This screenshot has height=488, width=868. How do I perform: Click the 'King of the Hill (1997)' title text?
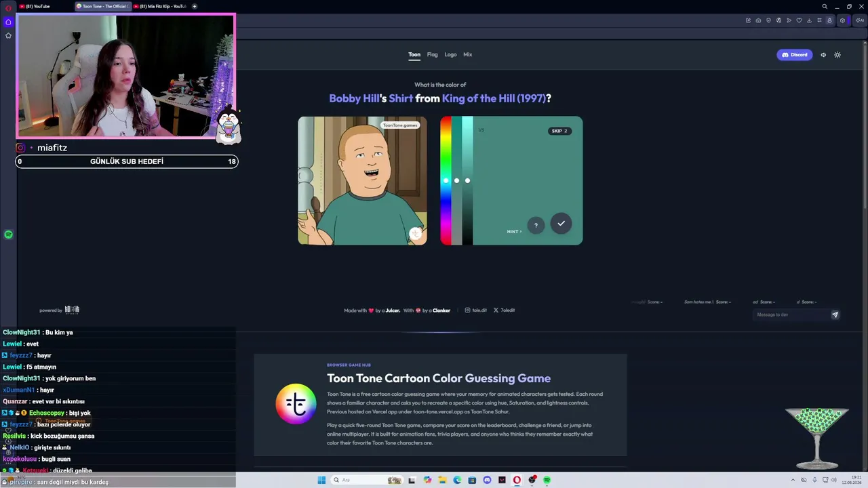494,98
